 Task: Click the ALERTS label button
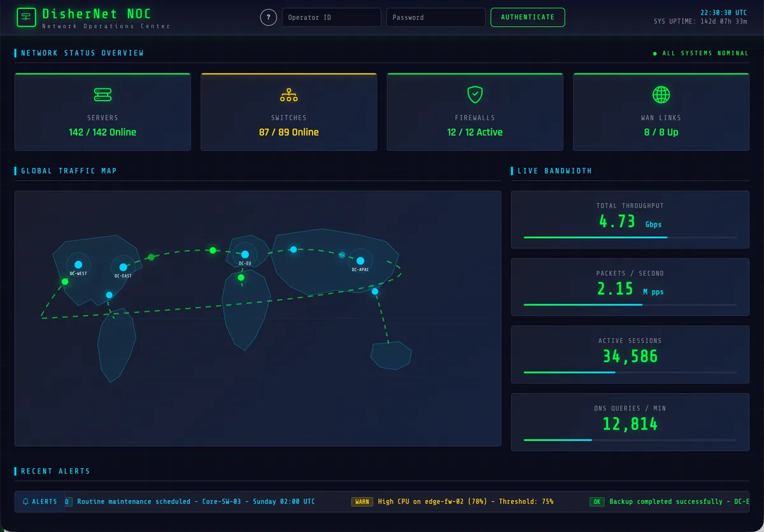(x=39, y=501)
